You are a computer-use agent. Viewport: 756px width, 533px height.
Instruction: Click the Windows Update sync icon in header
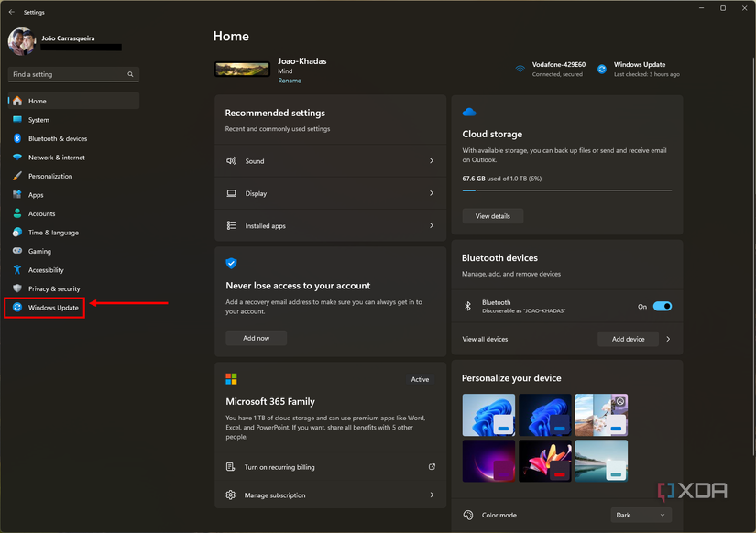(x=602, y=69)
